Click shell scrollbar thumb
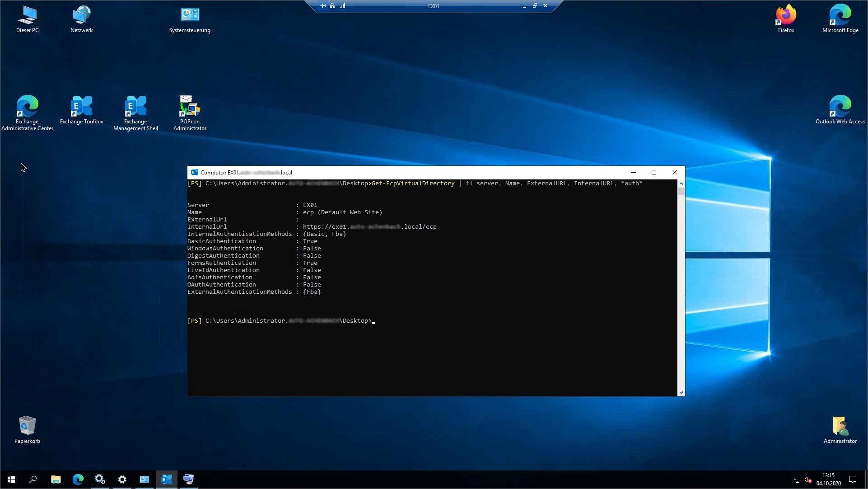Image resolution: width=868 pixels, height=489 pixels. [x=681, y=191]
